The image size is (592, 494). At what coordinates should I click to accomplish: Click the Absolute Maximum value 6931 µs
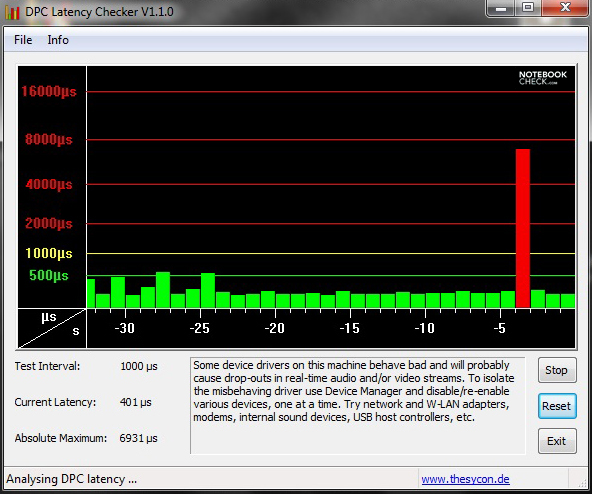click(138, 438)
